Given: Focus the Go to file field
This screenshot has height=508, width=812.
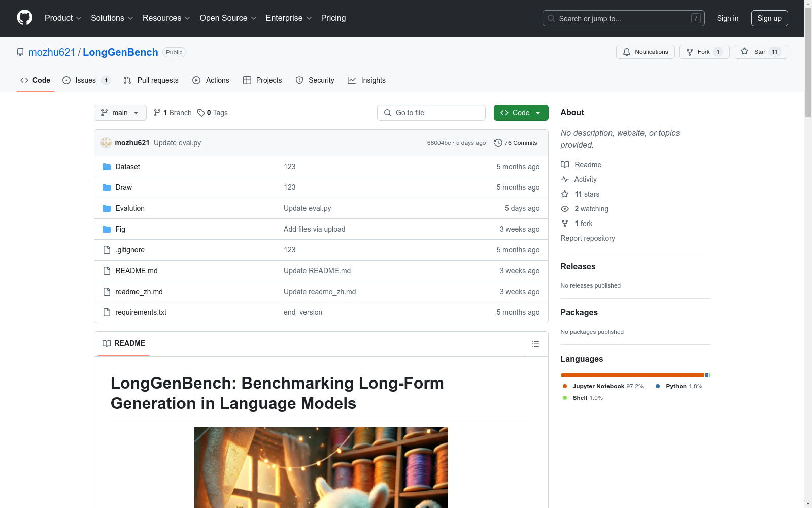Looking at the screenshot, I should point(431,113).
